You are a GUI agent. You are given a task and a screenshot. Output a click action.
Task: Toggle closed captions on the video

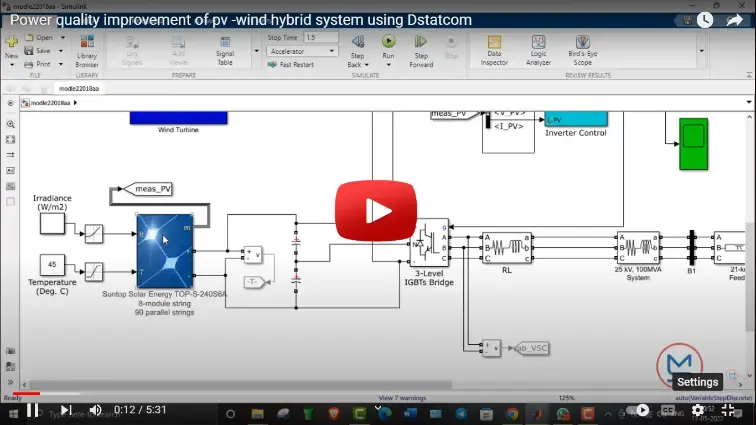coord(668,410)
